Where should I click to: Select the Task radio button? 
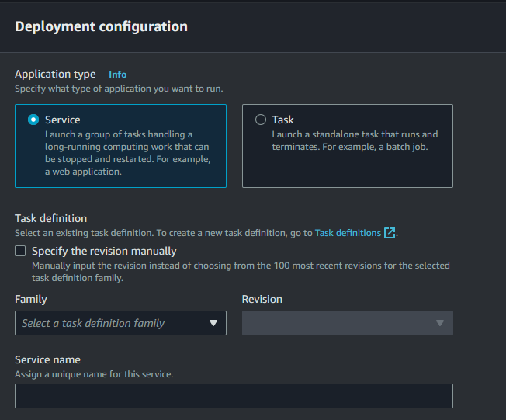click(x=261, y=120)
